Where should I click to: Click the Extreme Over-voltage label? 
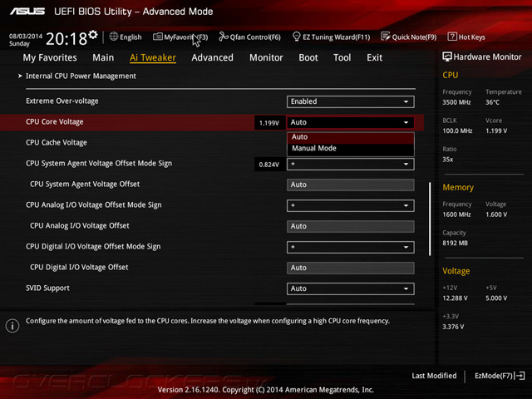[62, 101]
